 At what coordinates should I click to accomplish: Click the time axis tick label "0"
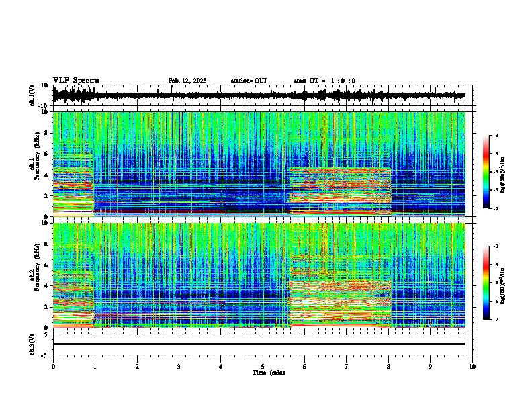(53, 367)
